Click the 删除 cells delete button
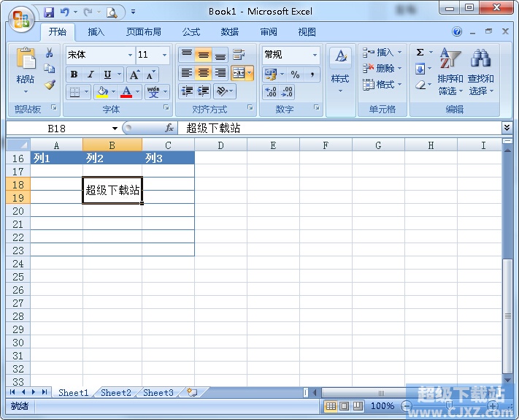This screenshot has width=519, height=420. tap(382, 68)
